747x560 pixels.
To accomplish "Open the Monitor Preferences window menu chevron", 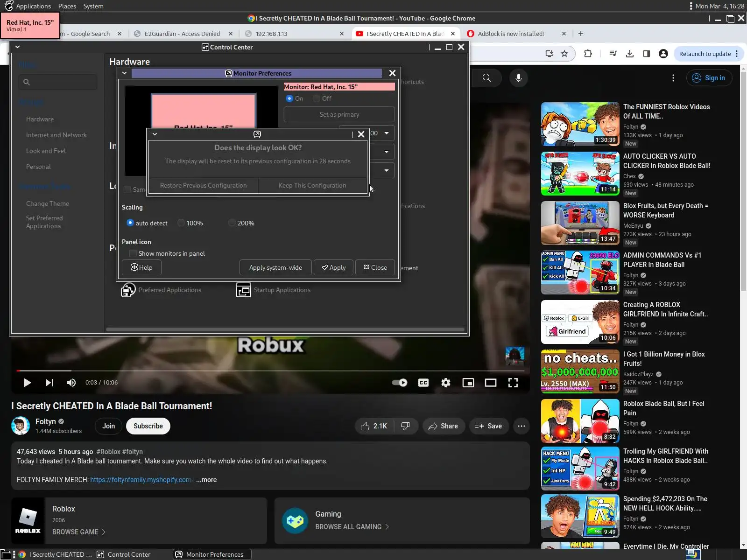I will tap(124, 73).
